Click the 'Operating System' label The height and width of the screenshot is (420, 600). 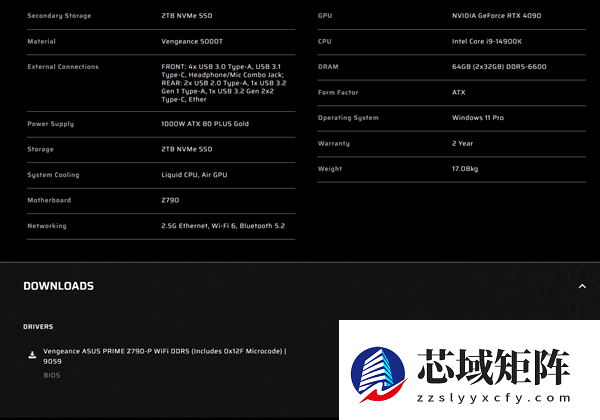pyautogui.click(x=348, y=118)
